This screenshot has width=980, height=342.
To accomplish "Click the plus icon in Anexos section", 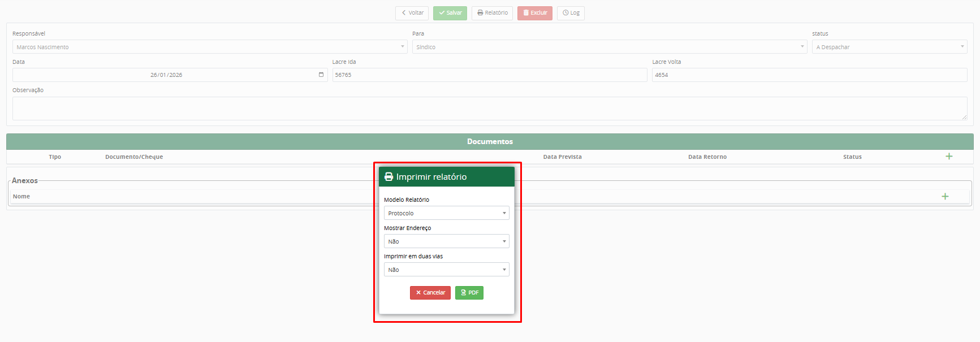I will [x=944, y=196].
